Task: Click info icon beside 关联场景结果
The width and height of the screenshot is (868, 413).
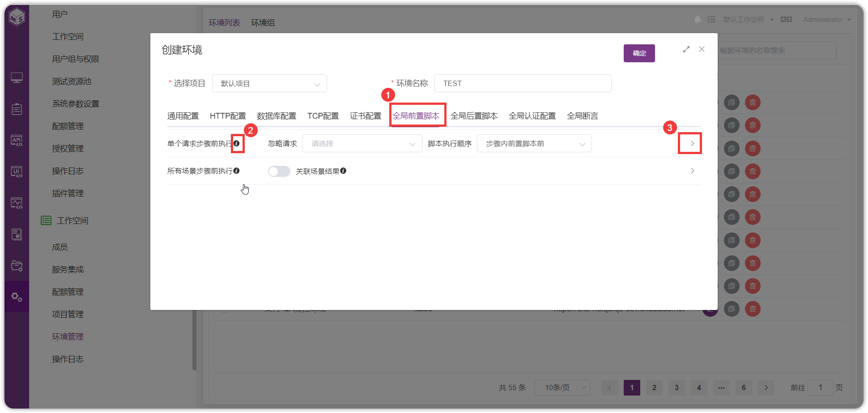Action: pos(343,171)
